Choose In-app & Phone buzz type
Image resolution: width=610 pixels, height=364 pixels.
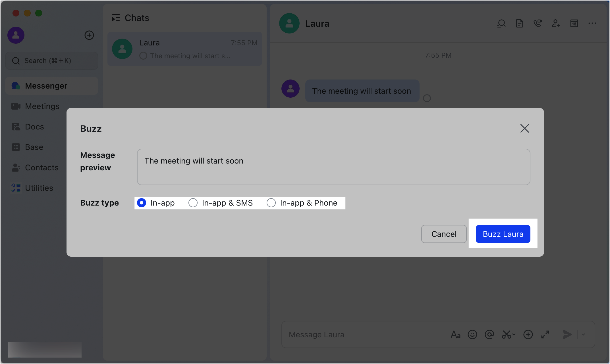pyautogui.click(x=271, y=203)
